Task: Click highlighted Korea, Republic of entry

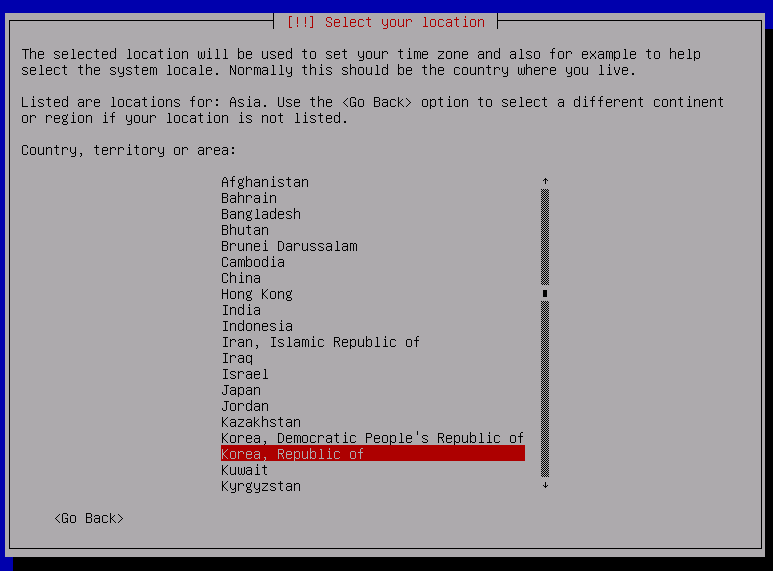Action: [373, 454]
